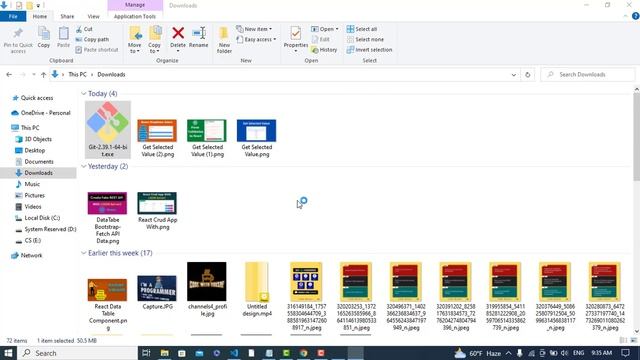Open Pictures in the sidebar
The height and width of the screenshot is (360, 640).
coord(34,196)
